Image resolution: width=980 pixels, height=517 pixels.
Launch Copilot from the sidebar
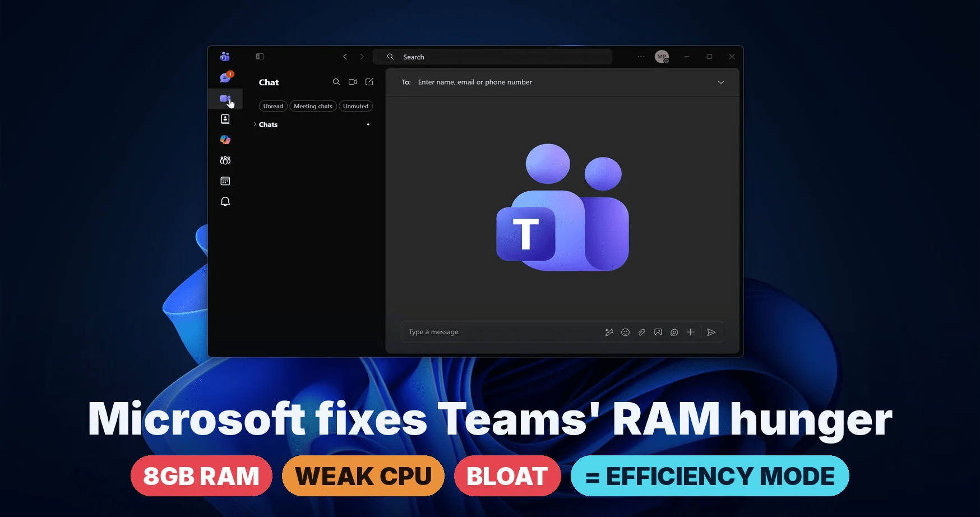(225, 140)
